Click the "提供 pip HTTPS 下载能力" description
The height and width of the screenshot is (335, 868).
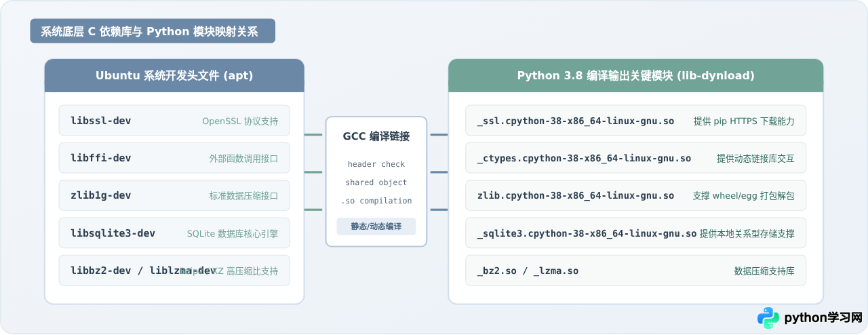coord(744,121)
